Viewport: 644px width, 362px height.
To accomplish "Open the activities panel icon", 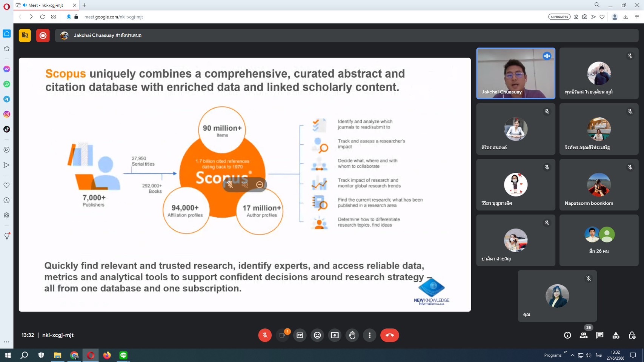I will pos(616,335).
